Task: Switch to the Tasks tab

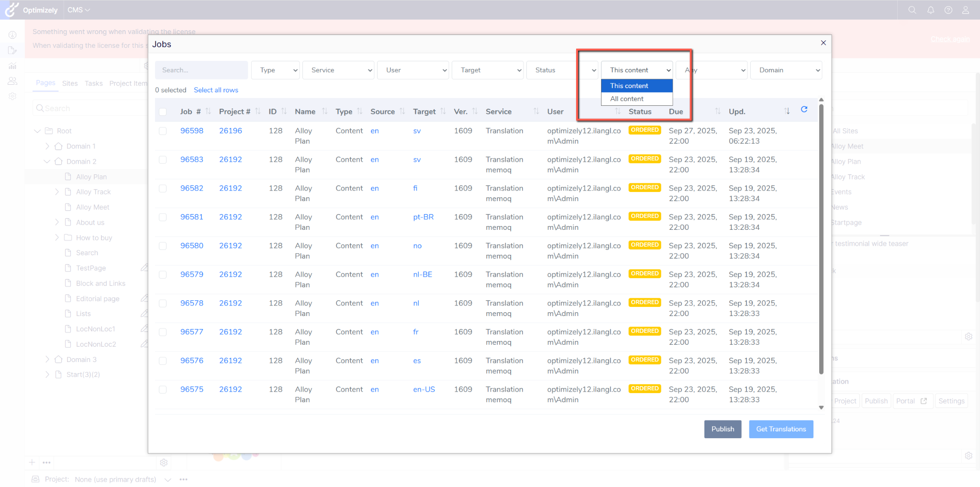Action: [x=94, y=83]
